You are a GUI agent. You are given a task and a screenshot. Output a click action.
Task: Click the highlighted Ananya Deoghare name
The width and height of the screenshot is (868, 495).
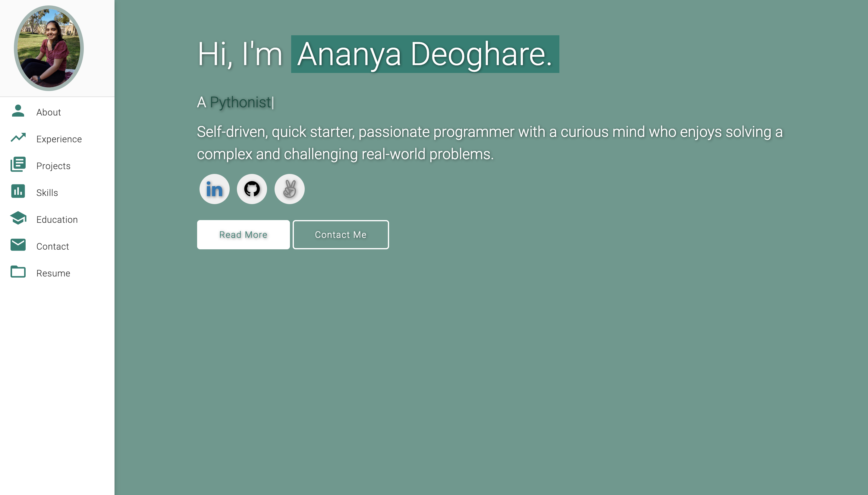(425, 54)
